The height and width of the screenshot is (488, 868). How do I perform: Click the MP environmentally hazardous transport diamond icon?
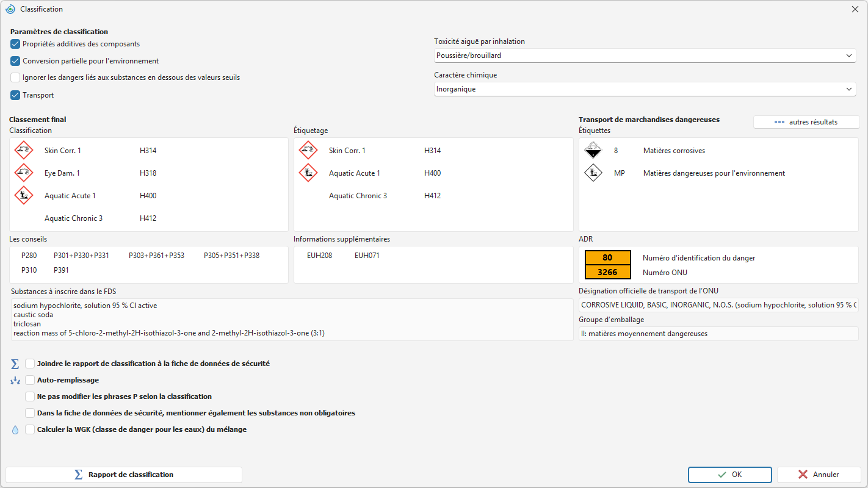[x=593, y=173]
